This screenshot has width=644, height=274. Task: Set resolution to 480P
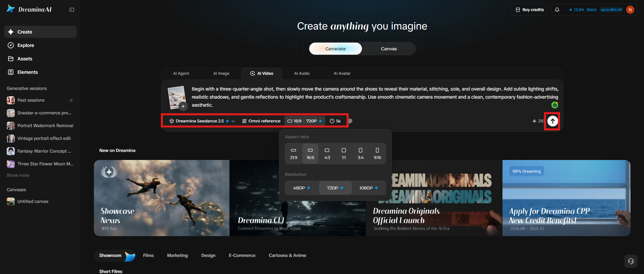(x=302, y=188)
